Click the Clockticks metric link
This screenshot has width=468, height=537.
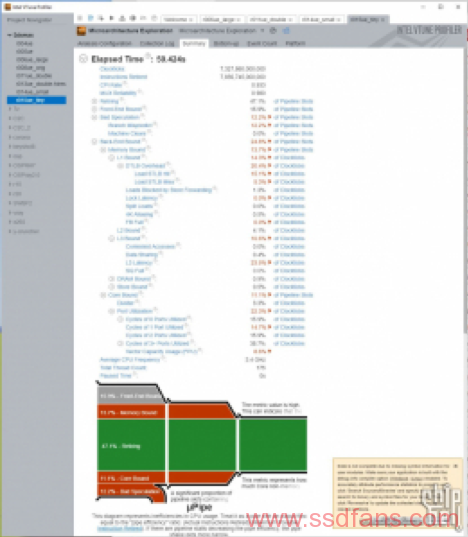click(x=112, y=69)
